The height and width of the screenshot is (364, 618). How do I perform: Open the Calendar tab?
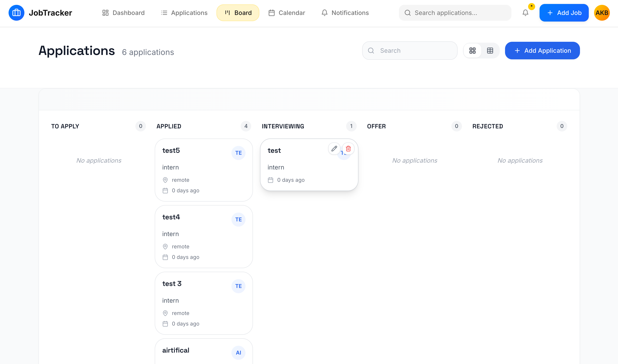[287, 13]
